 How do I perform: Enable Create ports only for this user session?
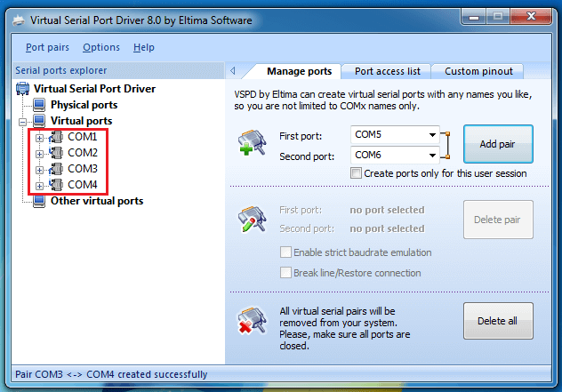click(x=357, y=174)
